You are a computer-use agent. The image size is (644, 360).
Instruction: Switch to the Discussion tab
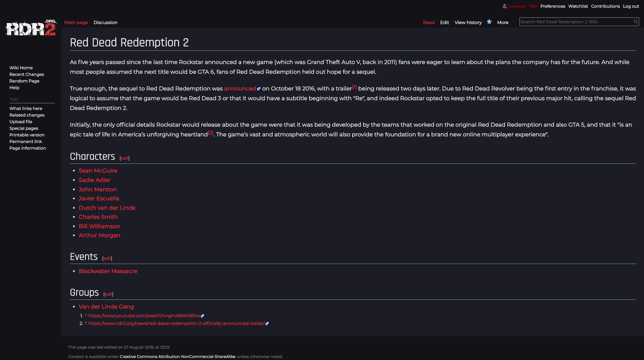click(105, 22)
